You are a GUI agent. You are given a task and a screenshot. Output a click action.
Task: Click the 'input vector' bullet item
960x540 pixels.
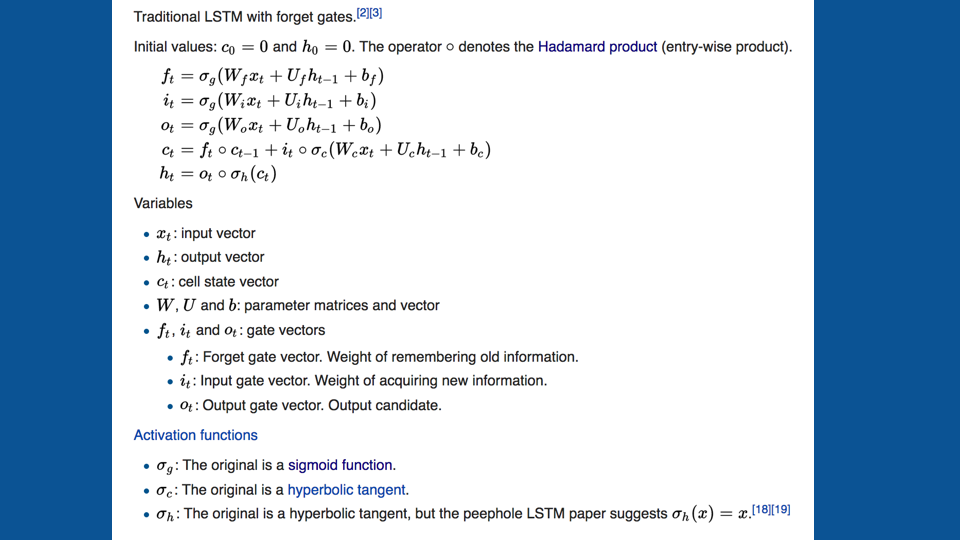[x=206, y=233]
